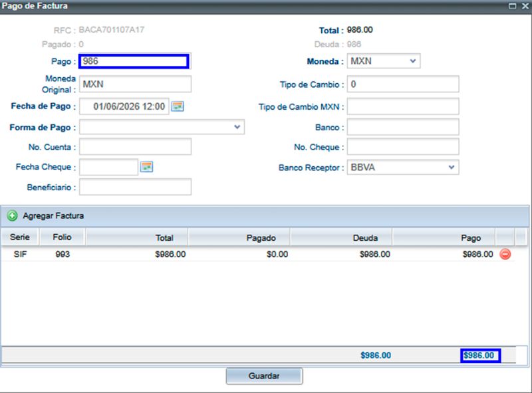Select folio 993 cell

click(63, 254)
